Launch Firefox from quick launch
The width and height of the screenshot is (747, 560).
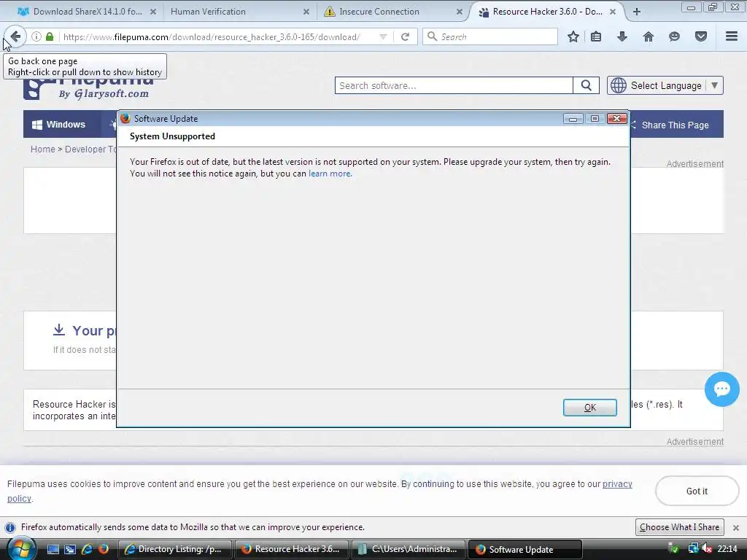click(x=103, y=549)
